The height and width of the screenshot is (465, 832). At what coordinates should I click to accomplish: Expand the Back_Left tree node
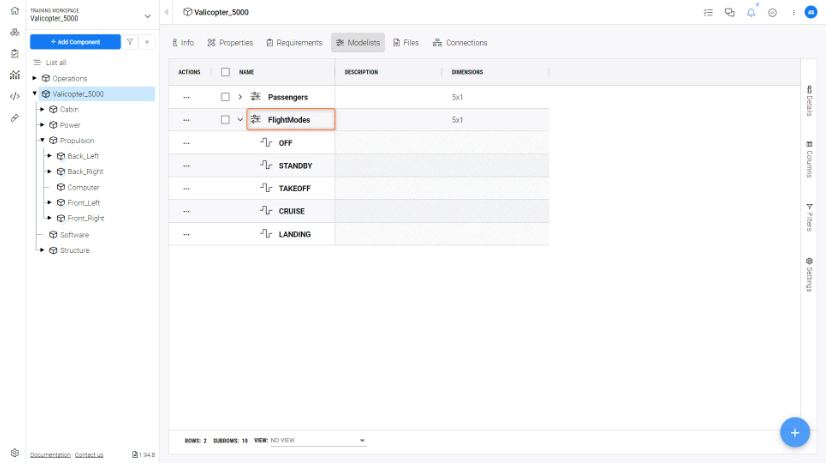point(50,157)
